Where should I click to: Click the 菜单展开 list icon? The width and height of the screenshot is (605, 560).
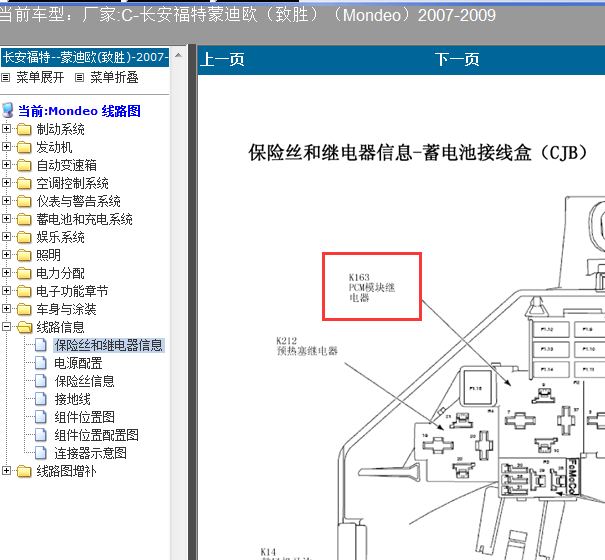(5, 78)
